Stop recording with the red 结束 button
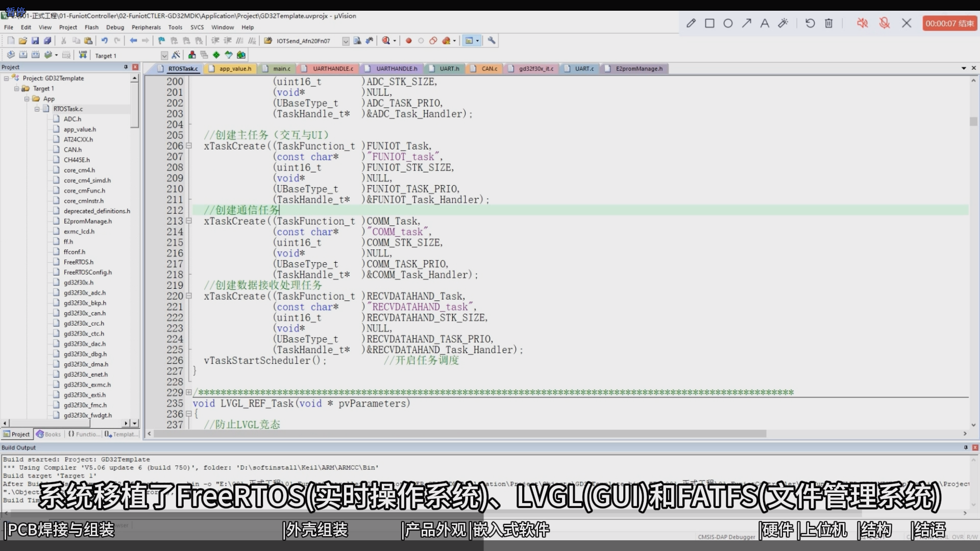This screenshot has height=551, width=980. [949, 23]
